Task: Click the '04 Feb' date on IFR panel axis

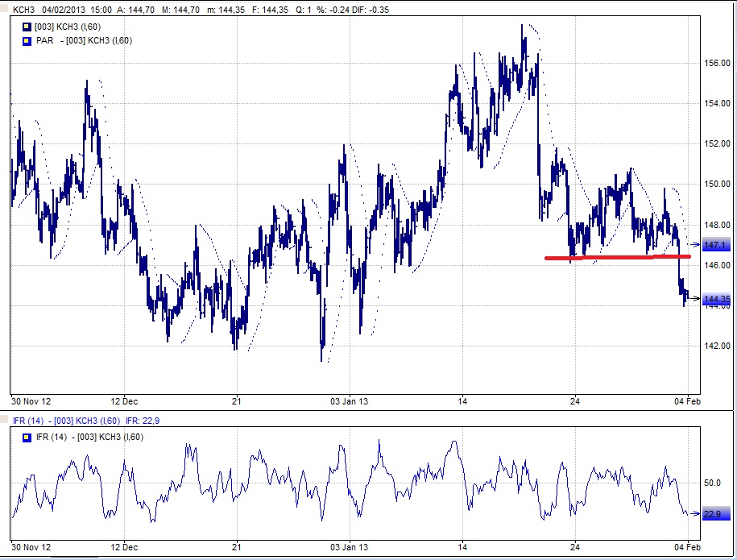Action: (686, 545)
